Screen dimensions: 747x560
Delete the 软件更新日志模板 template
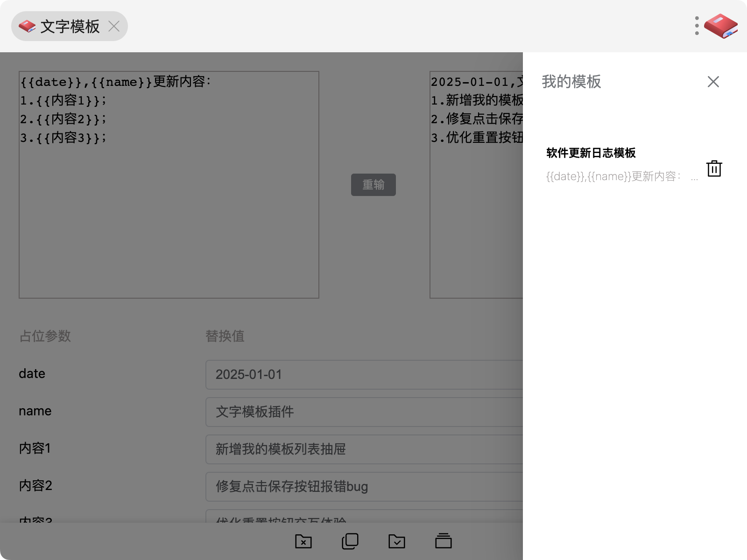click(x=714, y=168)
